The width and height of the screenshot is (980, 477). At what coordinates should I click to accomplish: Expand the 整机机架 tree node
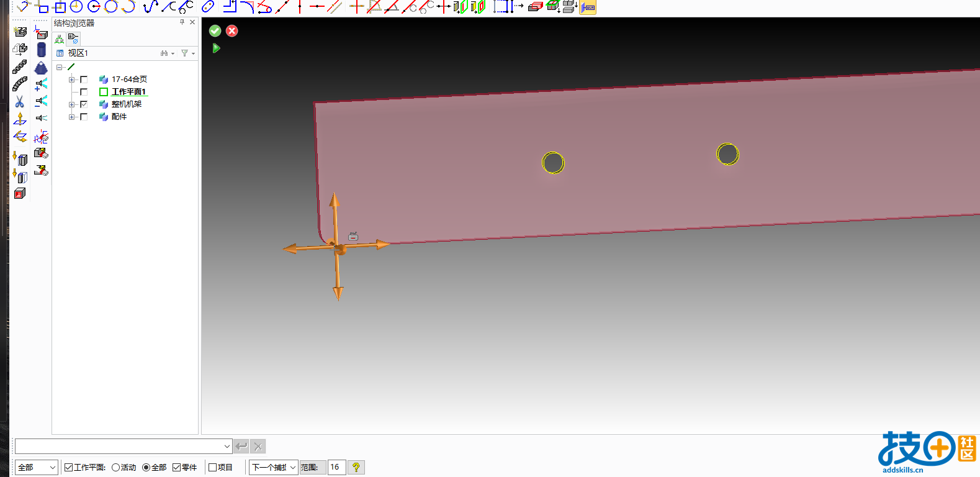click(x=71, y=104)
